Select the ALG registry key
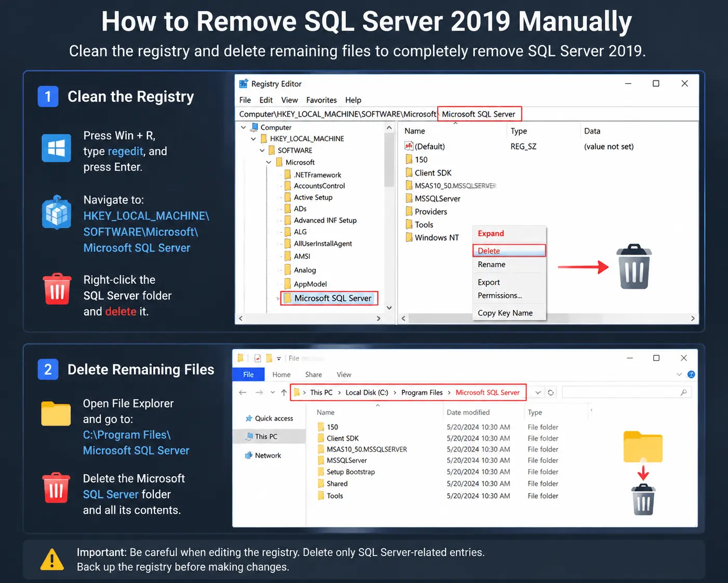The height and width of the screenshot is (583, 728). click(300, 232)
